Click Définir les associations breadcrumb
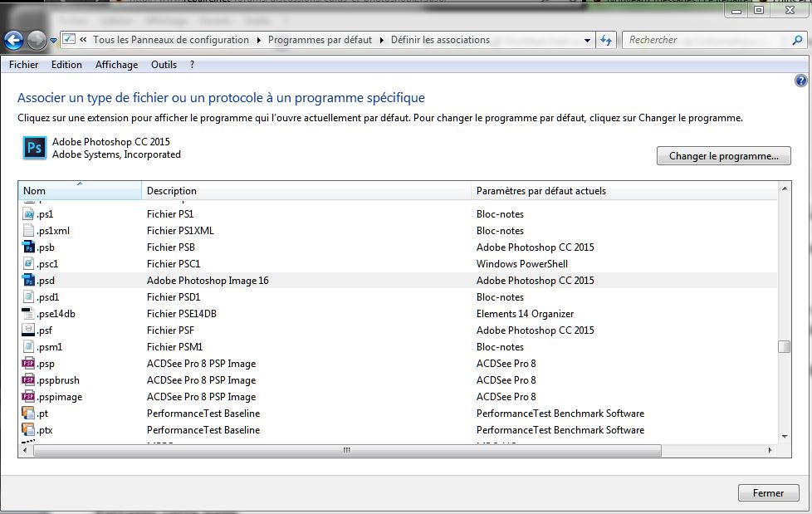This screenshot has width=812, height=514. click(x=440, y=40)
